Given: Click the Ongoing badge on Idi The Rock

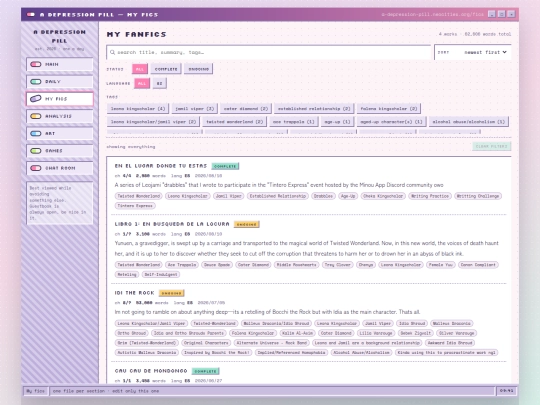Looking at the screenshot, I should [x=172, y=293].
